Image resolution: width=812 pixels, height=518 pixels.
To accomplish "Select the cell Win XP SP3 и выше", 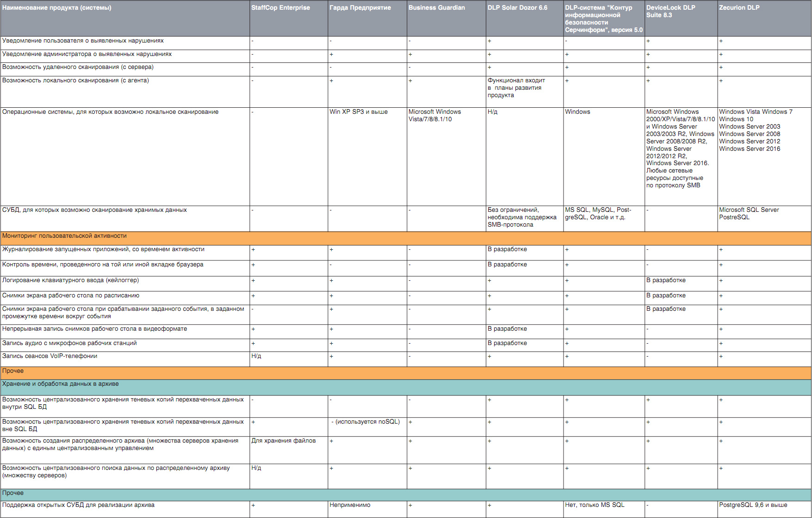I will pyautogui.click(x=367, y=157).
